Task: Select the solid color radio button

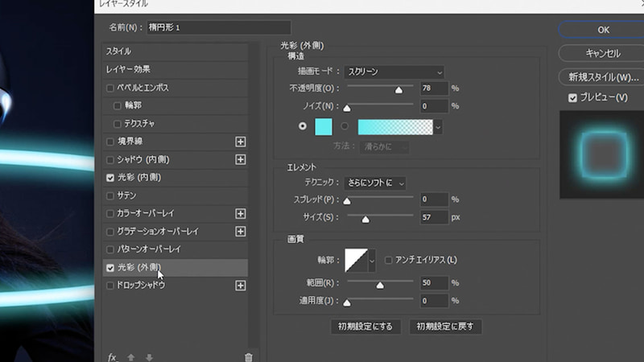Action: click(x=303, y=126)
